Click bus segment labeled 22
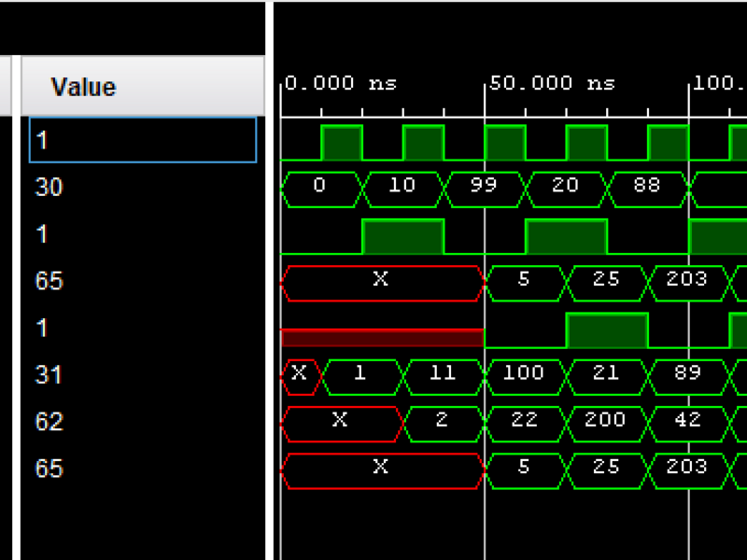The image size is (747, 560). click(x=525, y=425)
